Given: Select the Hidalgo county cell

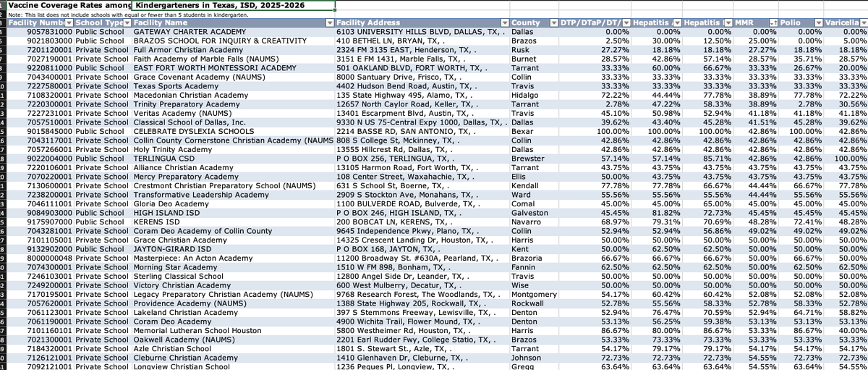Looking at the screenshot, I should pyautogui.click(x=534, y=96).
